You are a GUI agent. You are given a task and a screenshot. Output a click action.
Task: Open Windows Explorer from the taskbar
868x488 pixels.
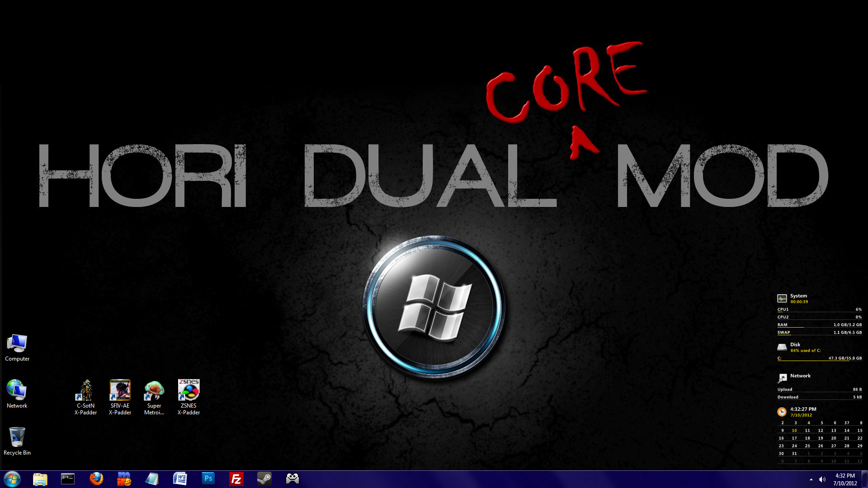click(40, 479)
